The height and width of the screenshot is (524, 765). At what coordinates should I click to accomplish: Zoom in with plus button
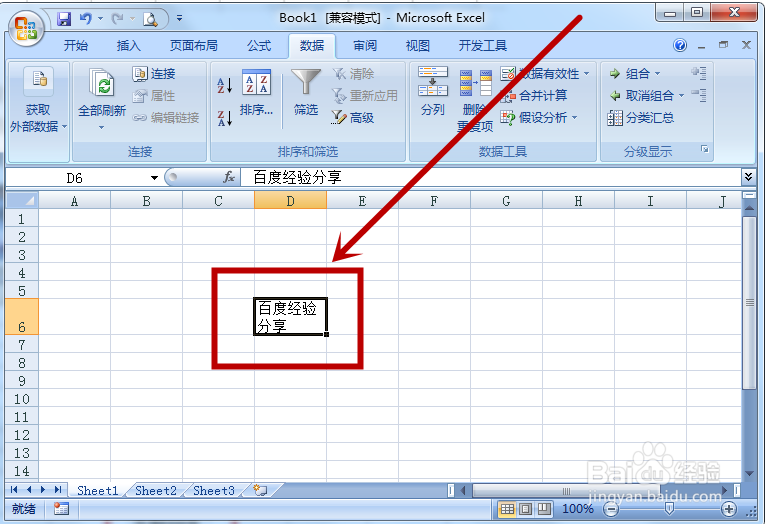tap(729, 509)
